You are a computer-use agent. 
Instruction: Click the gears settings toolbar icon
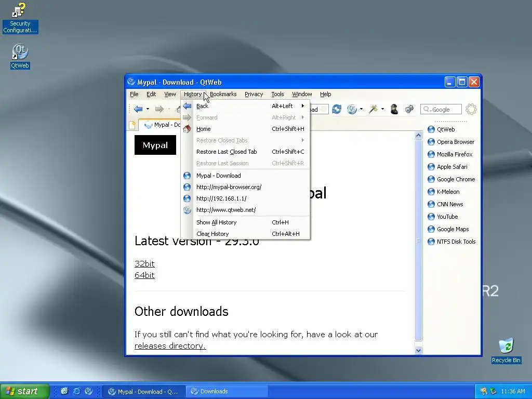(x=409, y=109)
